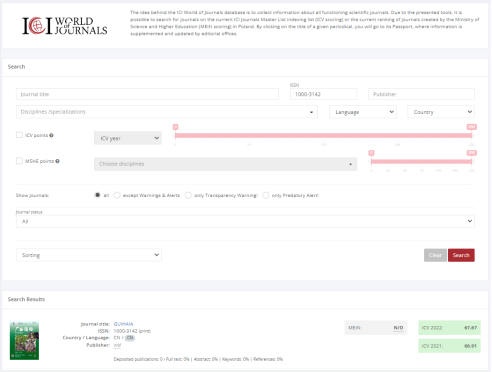The image size is (492, 372).
Task: Click the GUIHAIA journal cover thumbnail
Action: pos(24,340)
